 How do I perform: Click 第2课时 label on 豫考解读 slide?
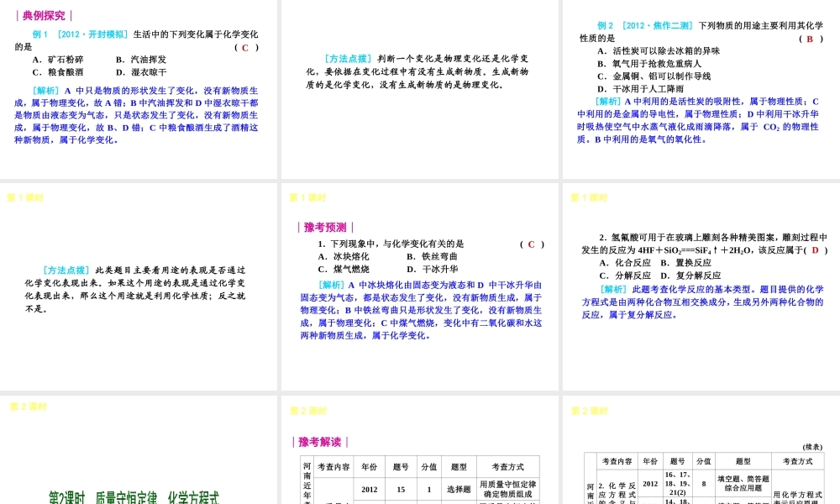tap(308, 411)
